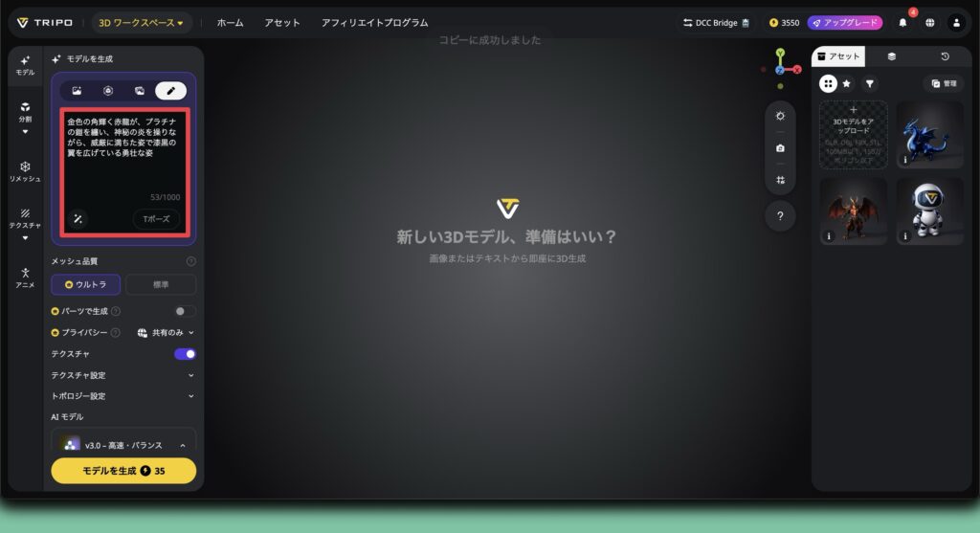Show favorites with the star icon

[846, 84]
